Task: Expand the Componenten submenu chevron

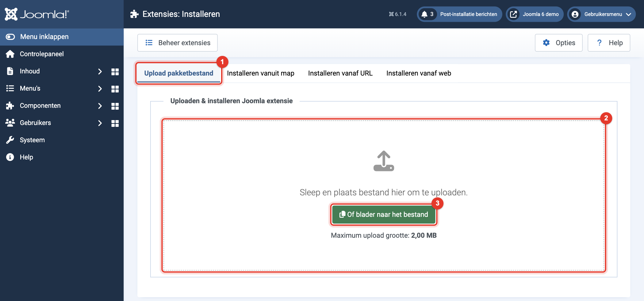Action: pos(100,106)
